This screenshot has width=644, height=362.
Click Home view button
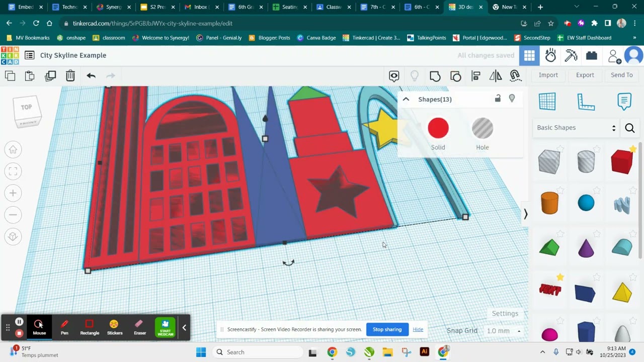click(x=13, y=149)
